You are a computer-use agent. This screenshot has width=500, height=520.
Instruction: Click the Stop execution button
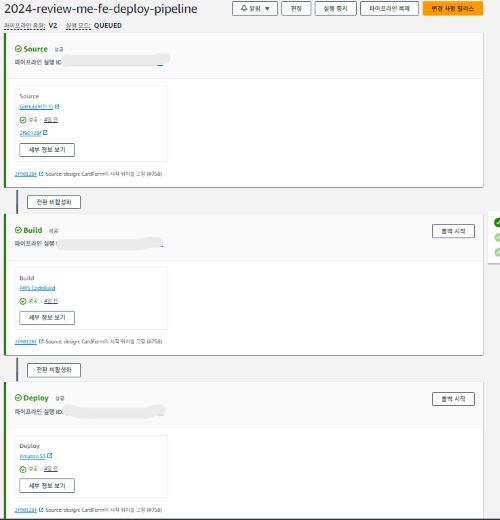tap(336, 8)
